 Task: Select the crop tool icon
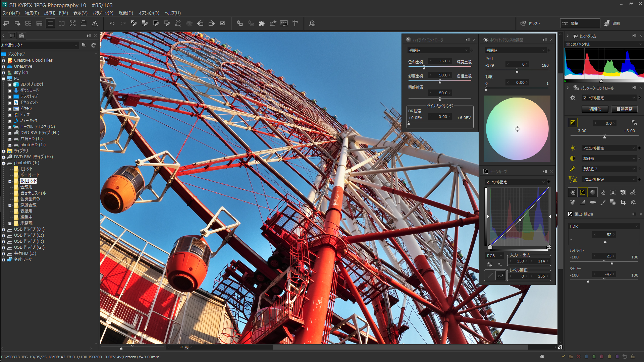tap(623, 202)
